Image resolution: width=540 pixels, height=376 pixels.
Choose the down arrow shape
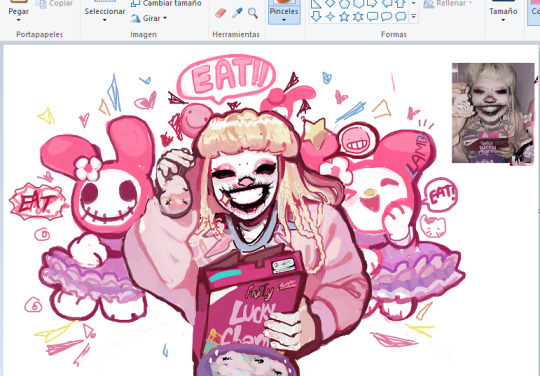point(316,16)
